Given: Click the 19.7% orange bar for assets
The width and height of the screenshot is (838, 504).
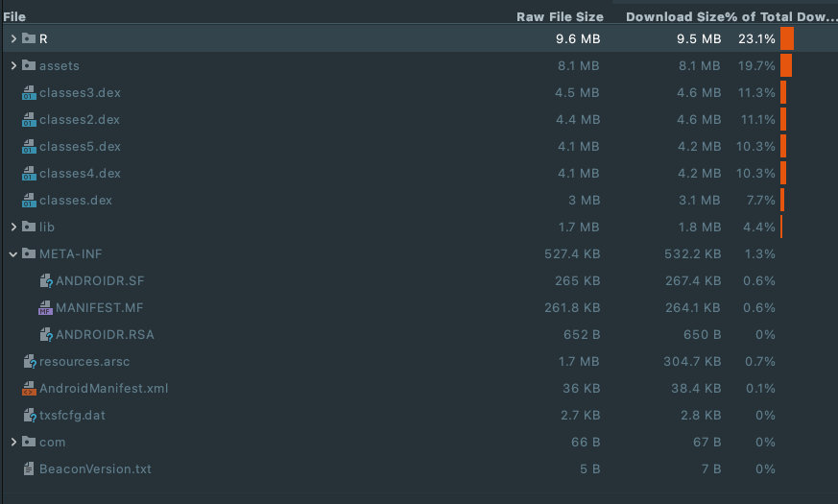Looking at the screenshot, I should tap(786, 65).
